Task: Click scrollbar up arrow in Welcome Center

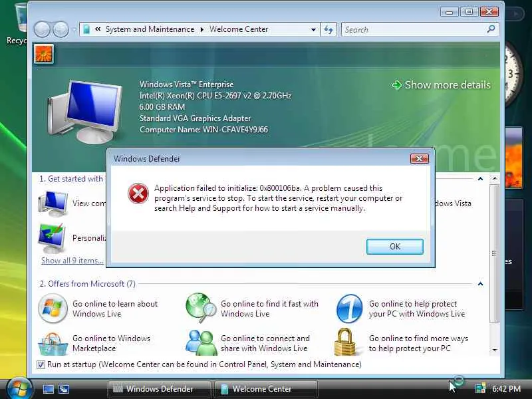Action: coord(495,178)
